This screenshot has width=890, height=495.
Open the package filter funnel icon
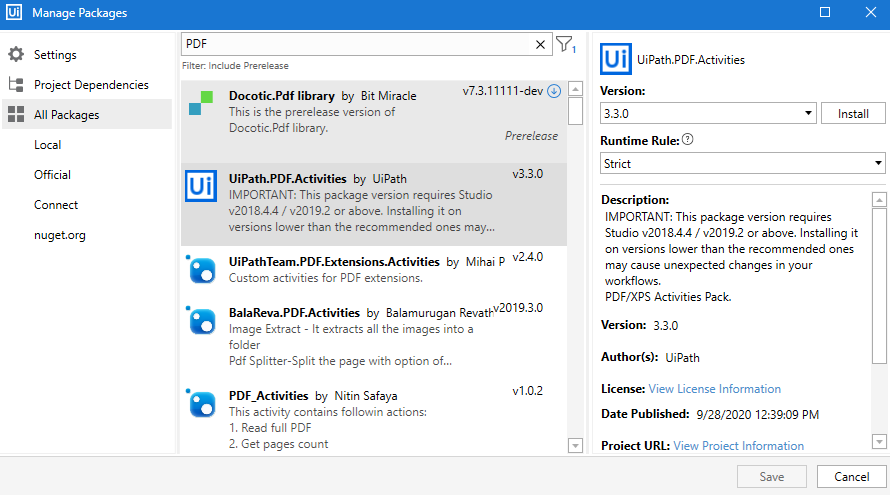pos(565,44)
